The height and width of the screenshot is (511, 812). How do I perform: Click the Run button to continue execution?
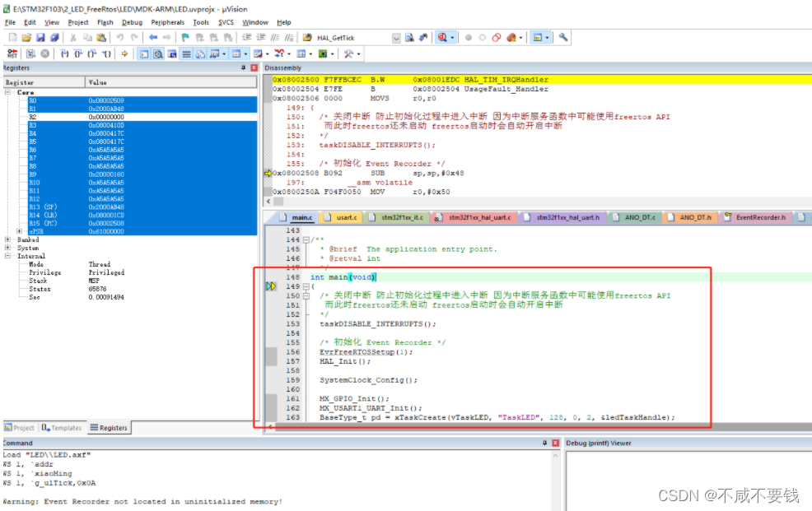[x=30, y=53]
